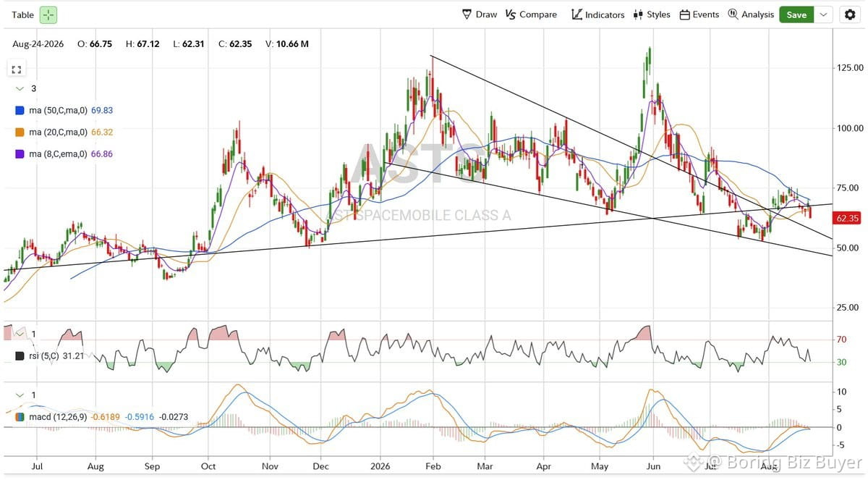The width and height of the screenshot is (868, 480).
Task: Click the Dec label on the time axis
Action: coord(321,467)
